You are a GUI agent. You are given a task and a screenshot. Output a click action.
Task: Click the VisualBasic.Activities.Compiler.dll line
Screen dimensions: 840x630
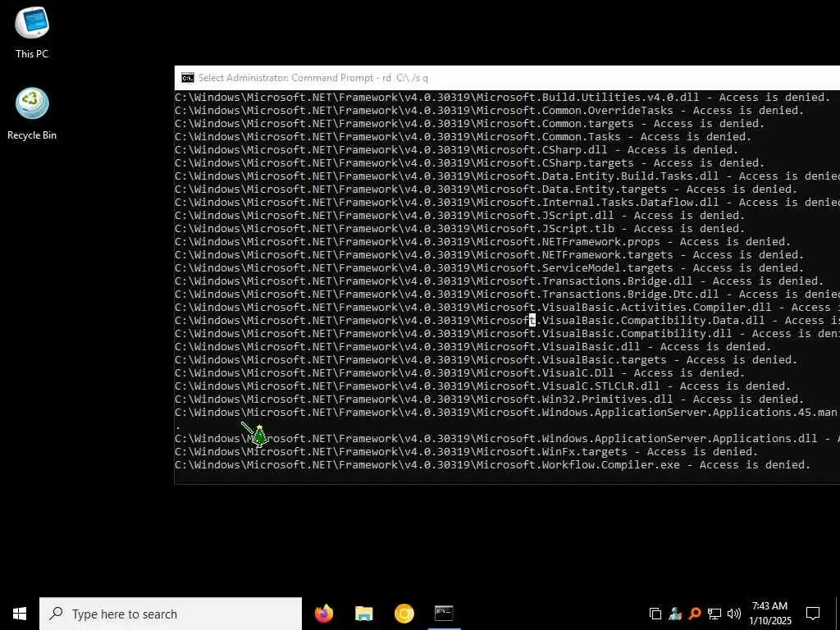point(507,308)
